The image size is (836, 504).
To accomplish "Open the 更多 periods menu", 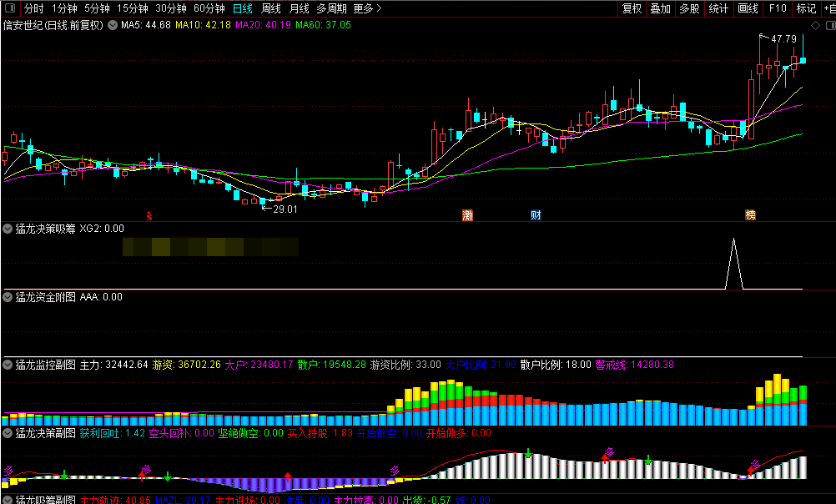I will click(367, 8).
